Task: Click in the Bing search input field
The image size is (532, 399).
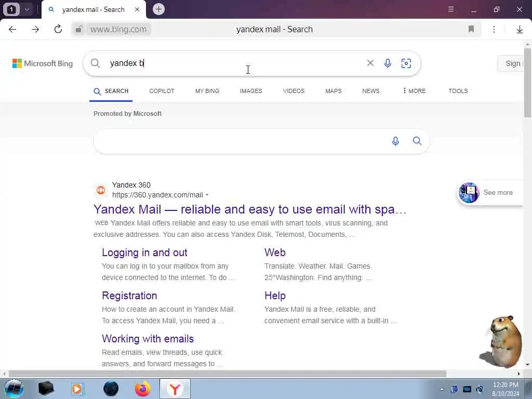Action: (x=234, y=63)
